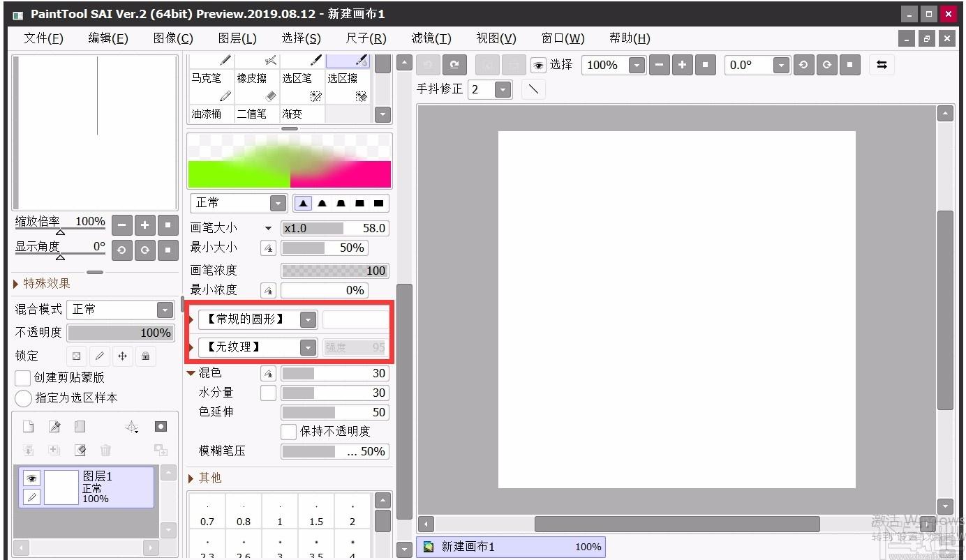Rotate canvas clockwise in toolbar

pos(826,65)
